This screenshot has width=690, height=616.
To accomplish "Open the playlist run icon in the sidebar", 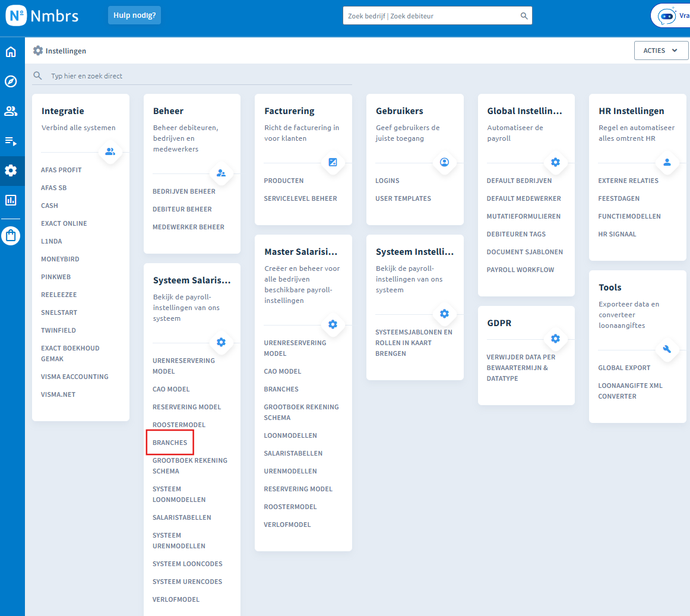I will (x=11, y=141).
